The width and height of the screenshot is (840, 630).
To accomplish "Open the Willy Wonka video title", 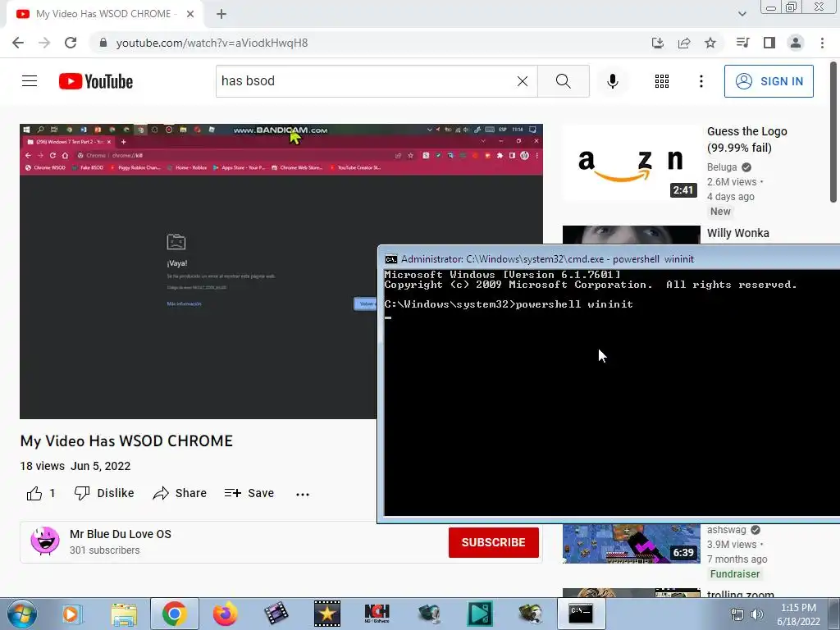I will click(x=737, y=233).
